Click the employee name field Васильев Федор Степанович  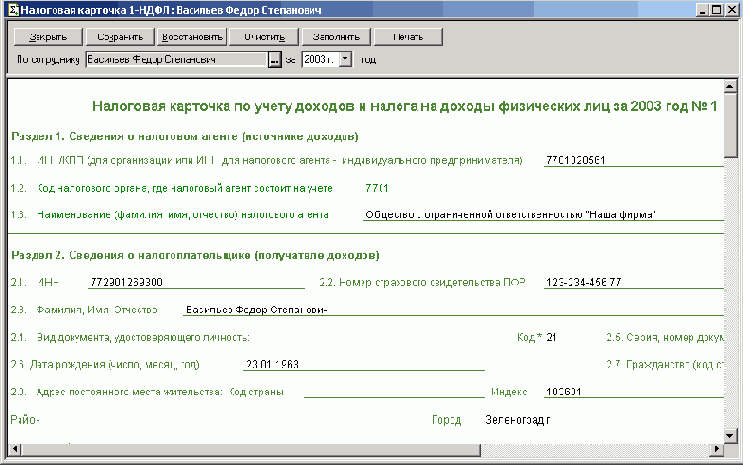tap(175, 60)
